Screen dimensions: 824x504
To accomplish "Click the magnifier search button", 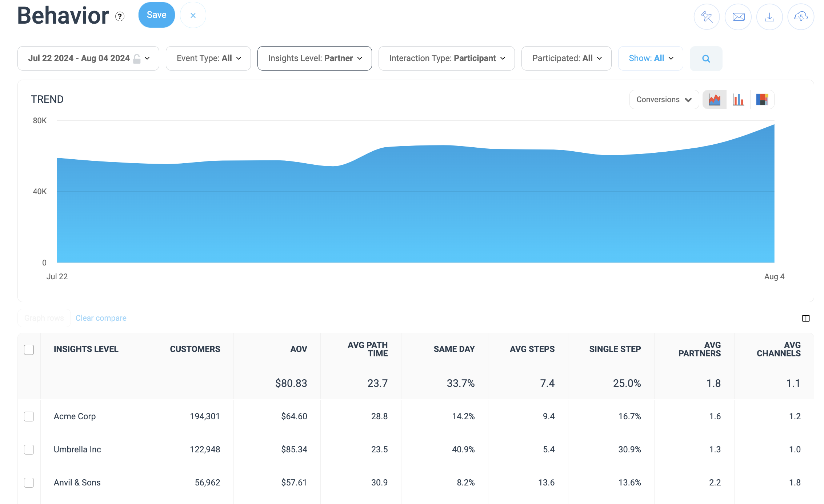I will pyautogui.click(x=706, y=59).
